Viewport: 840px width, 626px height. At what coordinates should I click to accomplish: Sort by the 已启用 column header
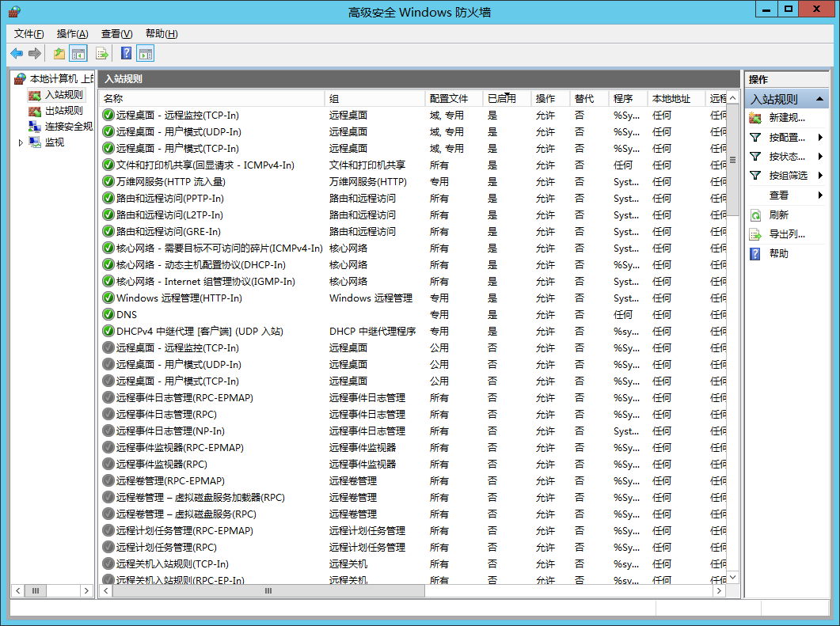507,99
